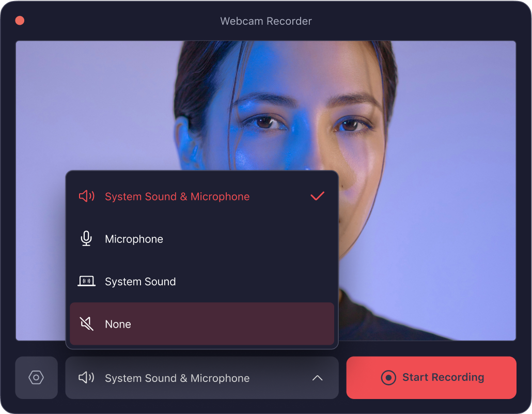Select None to record without audio
The image size is (532, 414).
pos(118,324)
